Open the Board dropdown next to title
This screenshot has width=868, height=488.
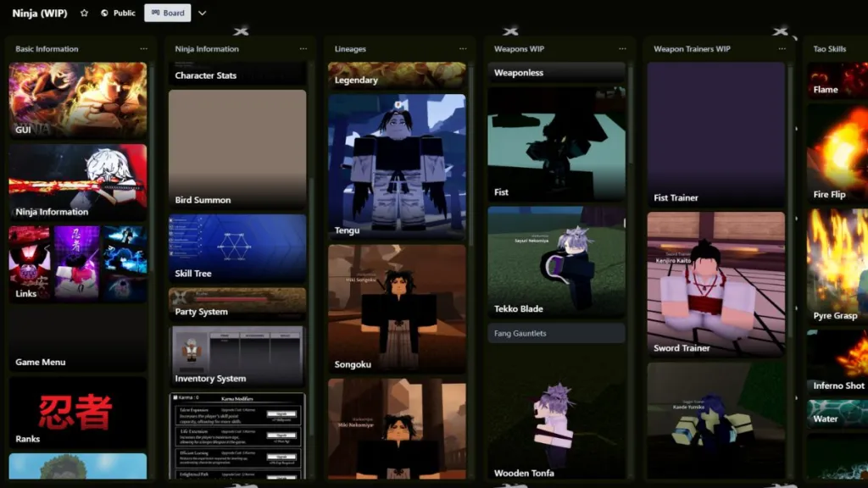click(x=201, y=13)
